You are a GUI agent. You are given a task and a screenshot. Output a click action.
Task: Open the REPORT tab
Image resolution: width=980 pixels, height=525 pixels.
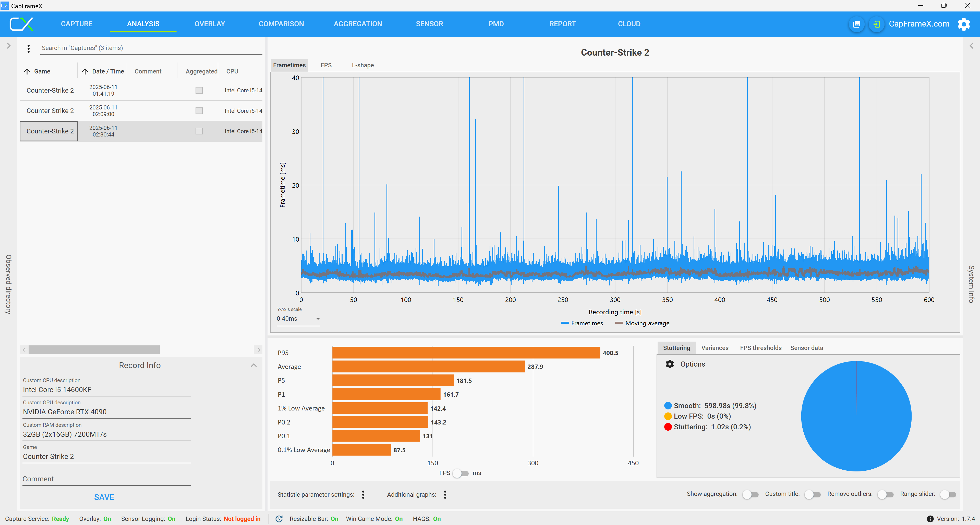click(562, 24)
